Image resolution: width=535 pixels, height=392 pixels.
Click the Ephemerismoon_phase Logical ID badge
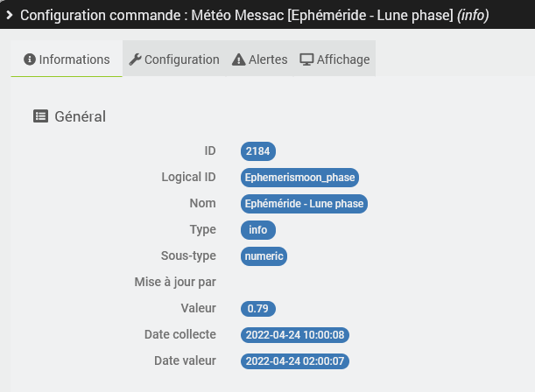300,178
